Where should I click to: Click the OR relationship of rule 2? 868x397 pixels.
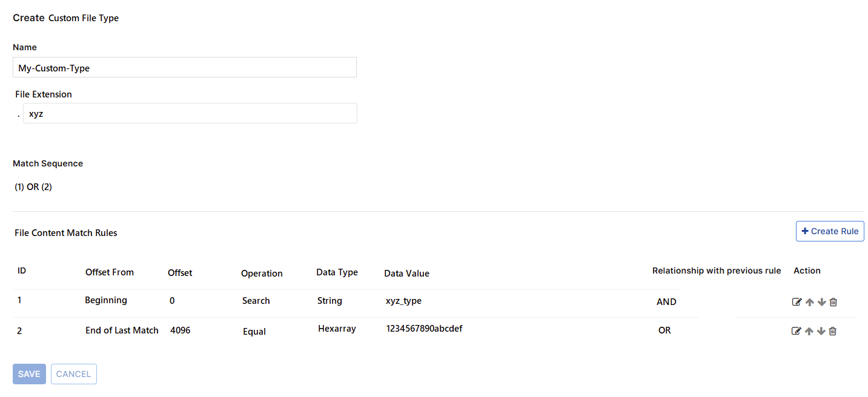(664, 330)
